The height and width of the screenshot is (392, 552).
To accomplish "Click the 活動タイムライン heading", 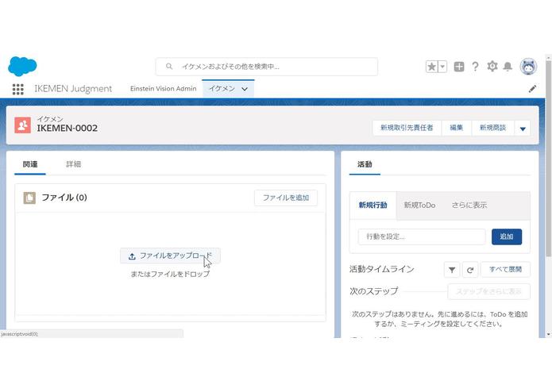I will coord(381,269).
